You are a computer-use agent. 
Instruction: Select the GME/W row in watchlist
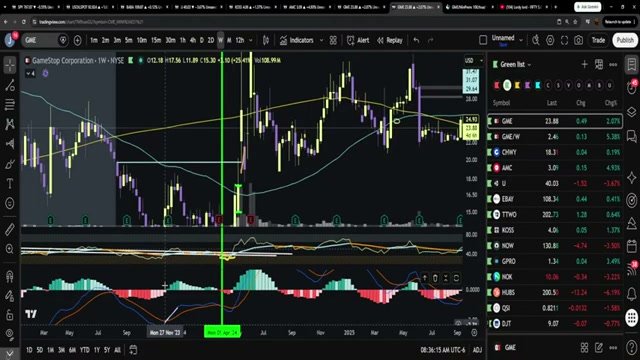(x=555, y=137)
